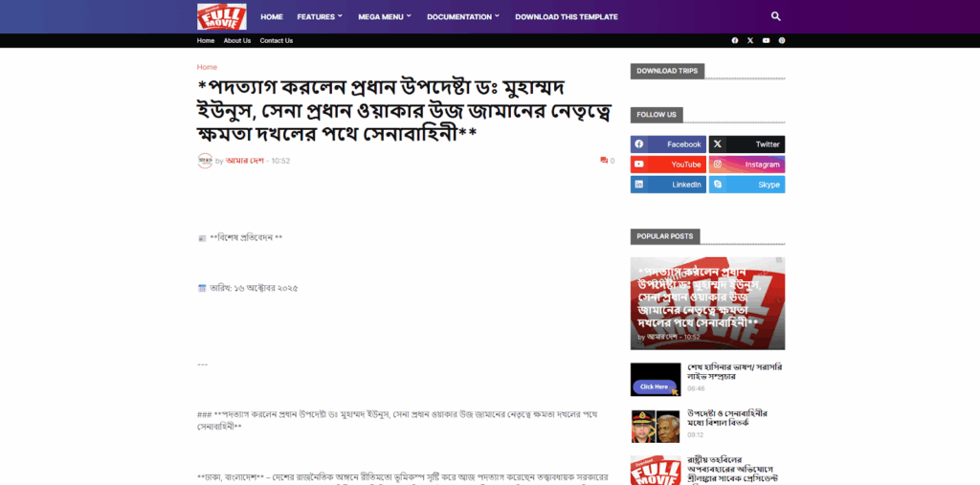Open the Documentation dropdown menu
The width and height of the screenshot is (980, 485).
coord(463,16)
